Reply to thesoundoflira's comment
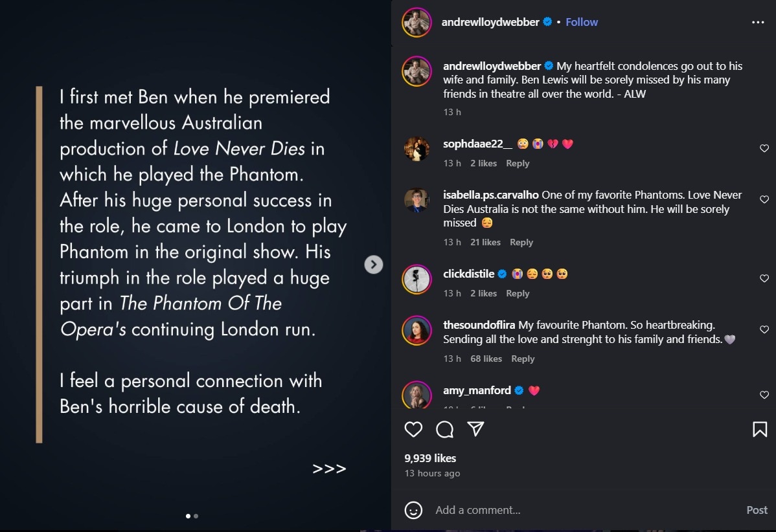Viewport: 776px width, 532px height. pyautogui.click(x=523, y=359)
